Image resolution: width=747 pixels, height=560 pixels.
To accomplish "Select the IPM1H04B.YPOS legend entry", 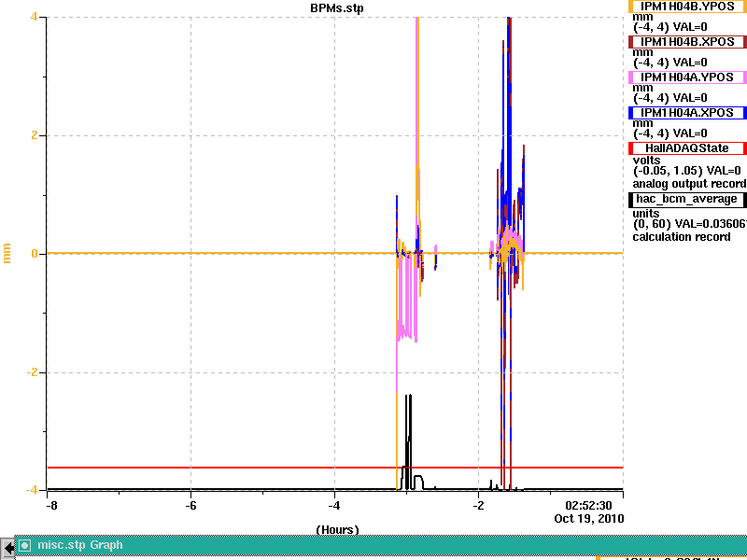I will pyautogui.click(x=687, y=7).
